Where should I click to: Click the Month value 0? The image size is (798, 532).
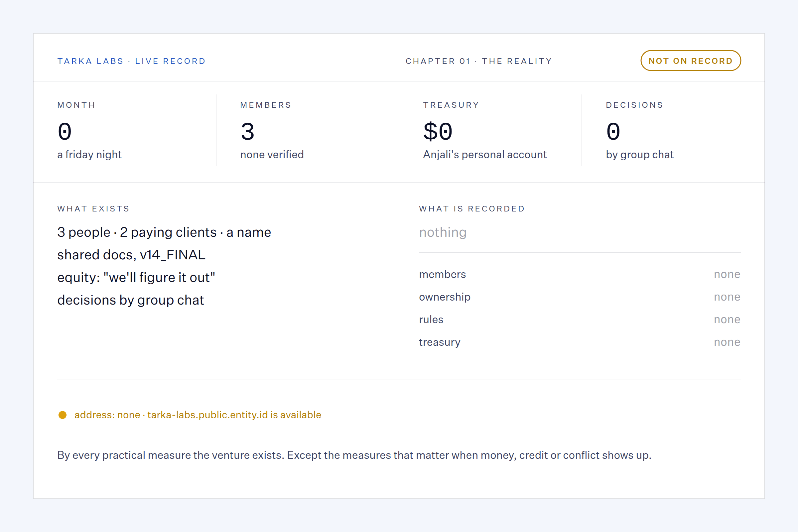pos(65,132)
